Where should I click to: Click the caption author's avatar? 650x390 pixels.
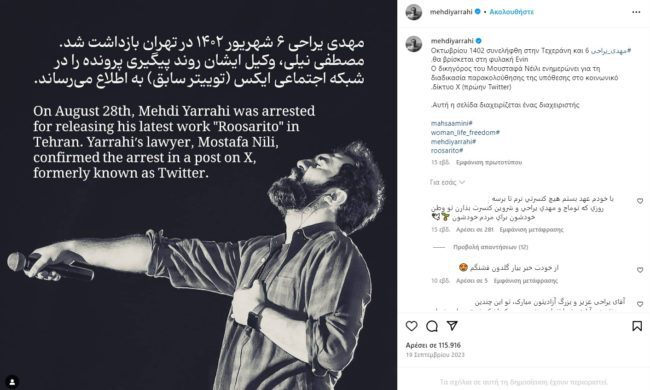pyautogui.click(x=414, y=44)
